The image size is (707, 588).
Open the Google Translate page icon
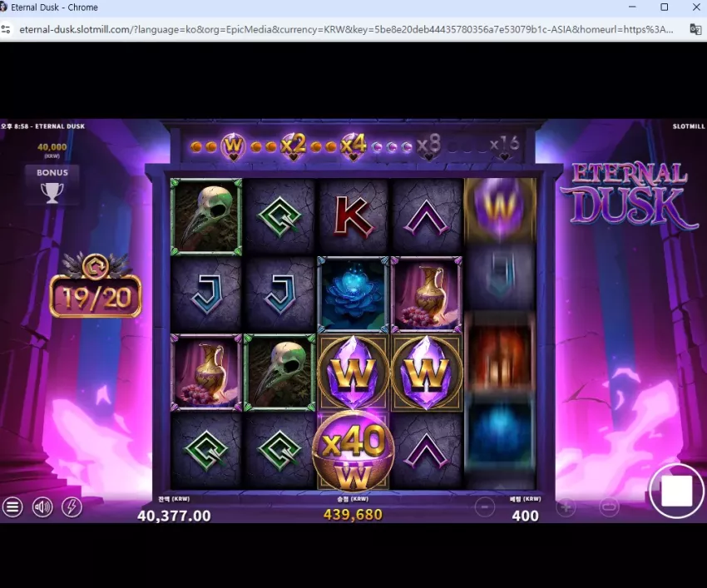tap(695, 29)
